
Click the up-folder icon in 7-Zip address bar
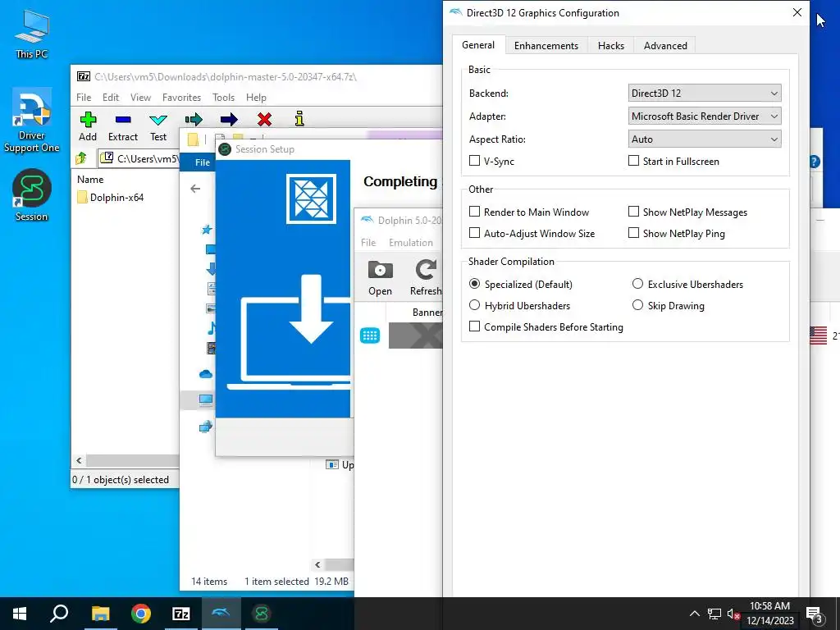[81, 158]
